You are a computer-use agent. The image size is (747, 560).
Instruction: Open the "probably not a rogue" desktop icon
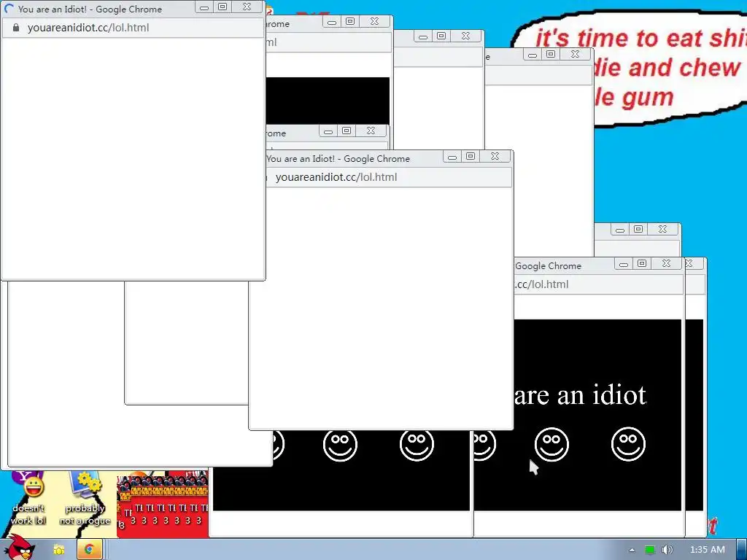85,499
